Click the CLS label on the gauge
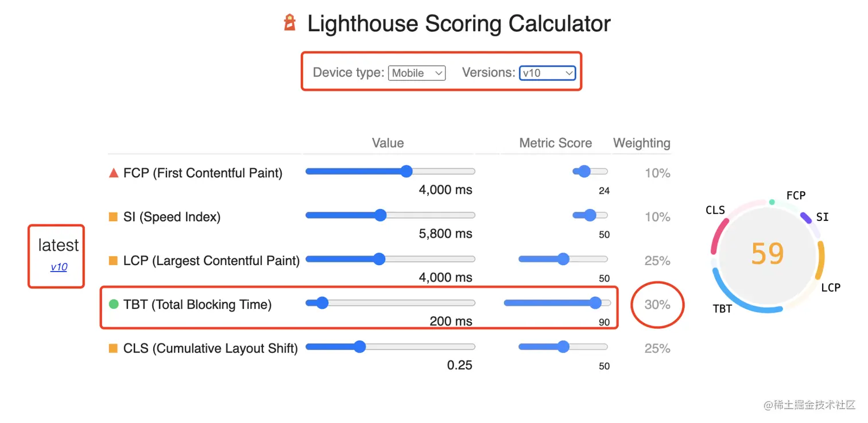The height and width of the screenshot is (423, 868). 715,210
